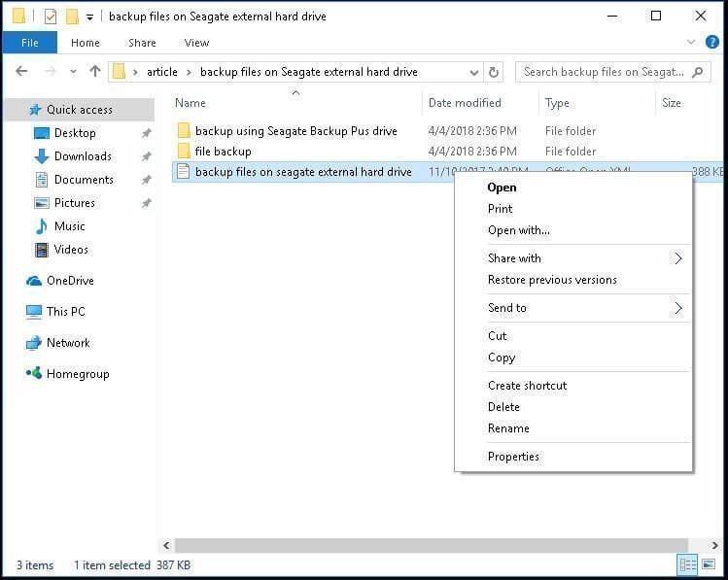Switch to Large icons view in status bar
The height and width of the screenshot is (580, 728).
(x=709, y=564)
